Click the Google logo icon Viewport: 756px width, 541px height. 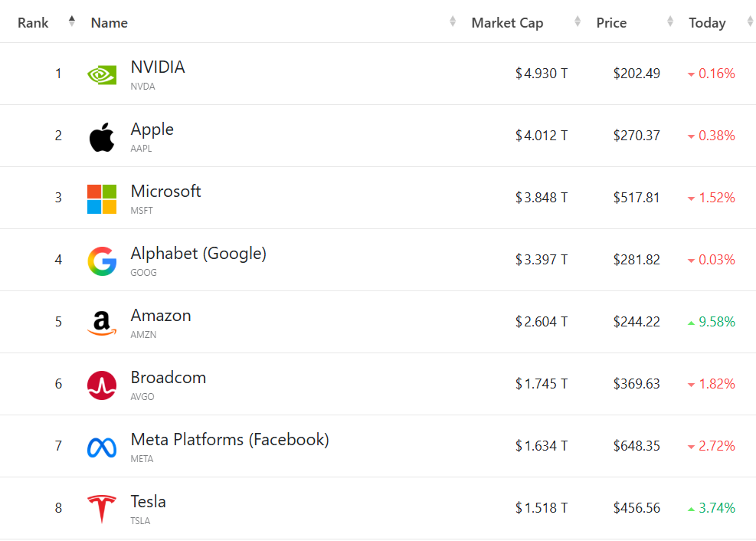102,261
